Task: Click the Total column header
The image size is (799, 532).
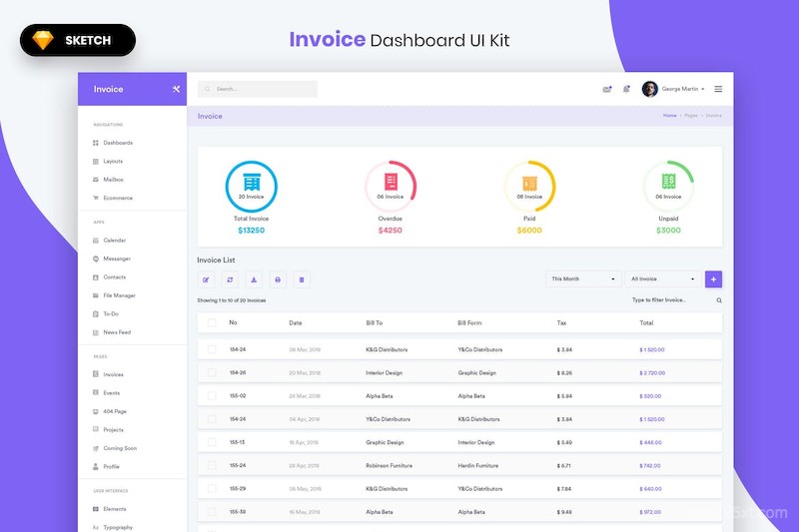Action: click(x=646, y=322)
